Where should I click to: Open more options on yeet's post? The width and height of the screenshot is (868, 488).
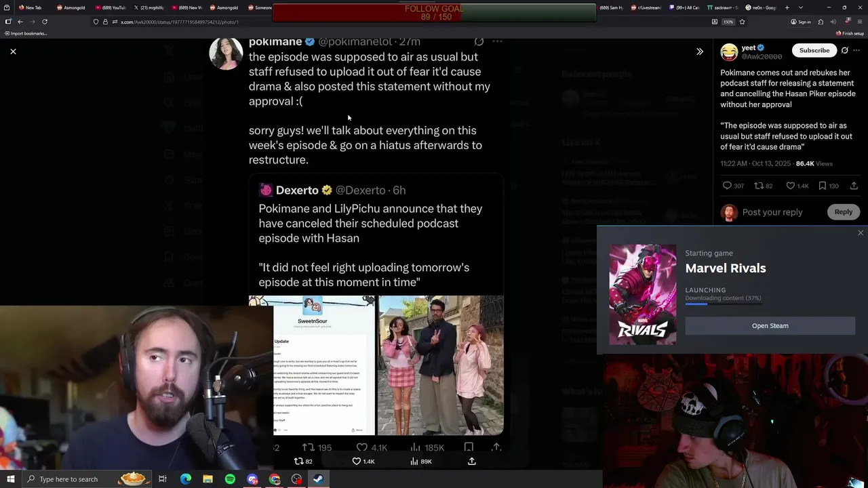coord(858,50)
